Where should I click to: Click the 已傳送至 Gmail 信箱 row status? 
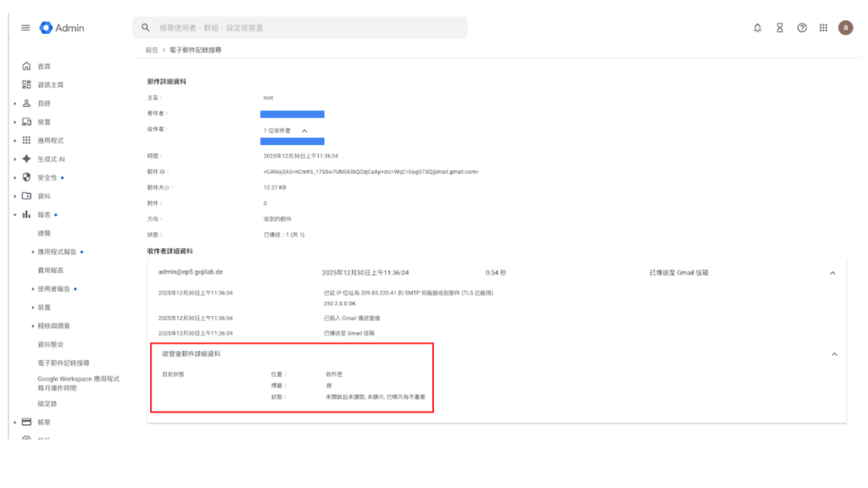679,273
